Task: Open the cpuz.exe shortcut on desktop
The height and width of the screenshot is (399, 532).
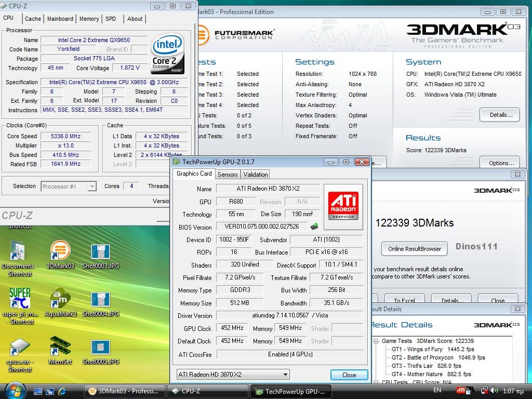Action: pyautogui.click(x=19, y=354)
